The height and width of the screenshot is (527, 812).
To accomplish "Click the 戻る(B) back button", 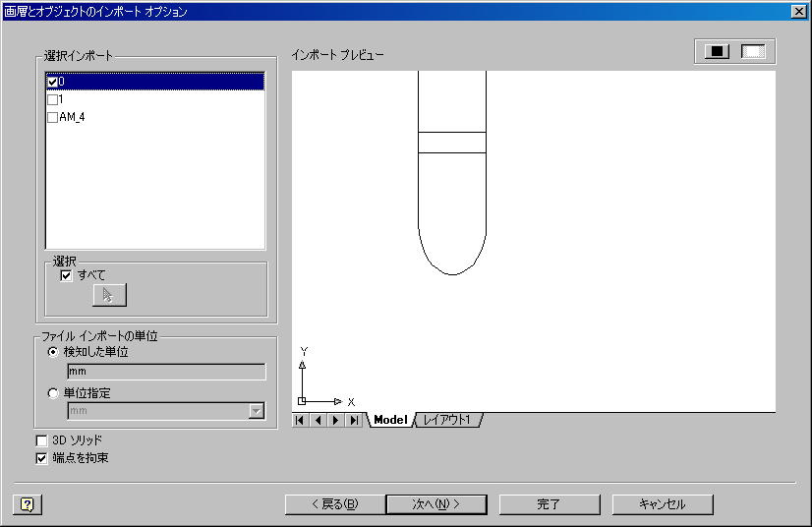I will click(x=335, y=504).
